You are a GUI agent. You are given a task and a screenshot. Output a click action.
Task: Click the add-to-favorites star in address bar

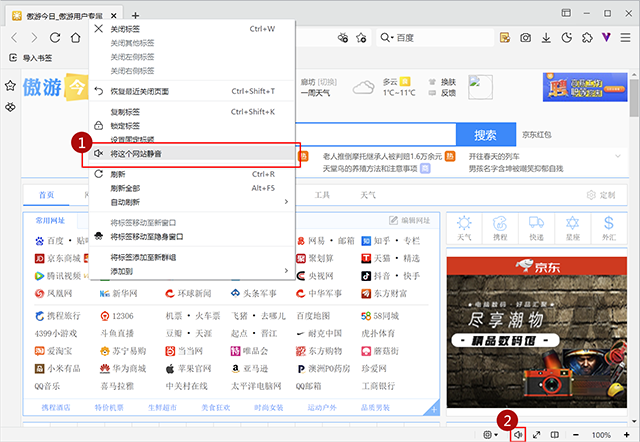pyautogui.click(x=361, y=38)
